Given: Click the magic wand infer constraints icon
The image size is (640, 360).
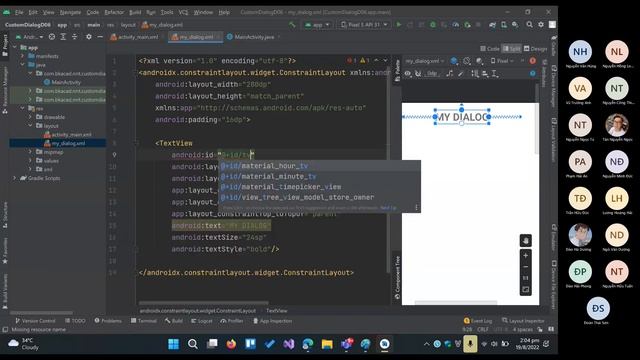Looking at the screenshot, I should coord(461,74).
